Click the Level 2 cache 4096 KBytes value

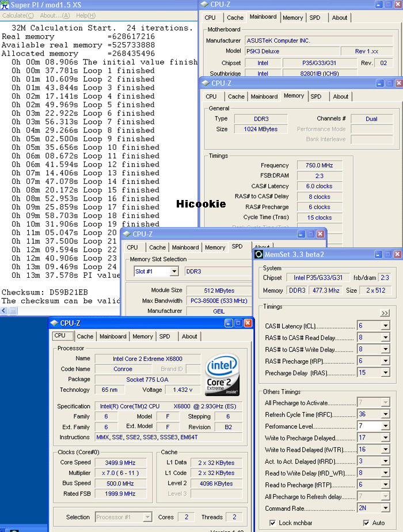pos(216,484)
